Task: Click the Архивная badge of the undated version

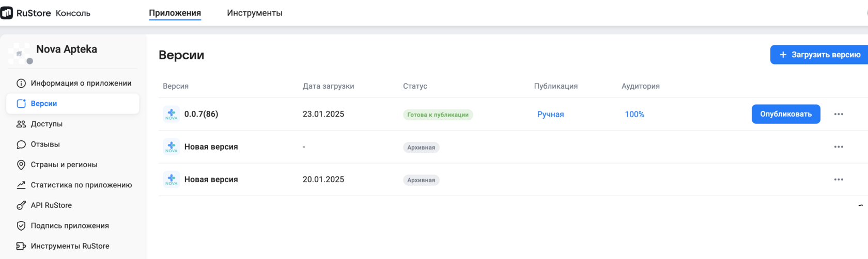Action: coord(421,148)
